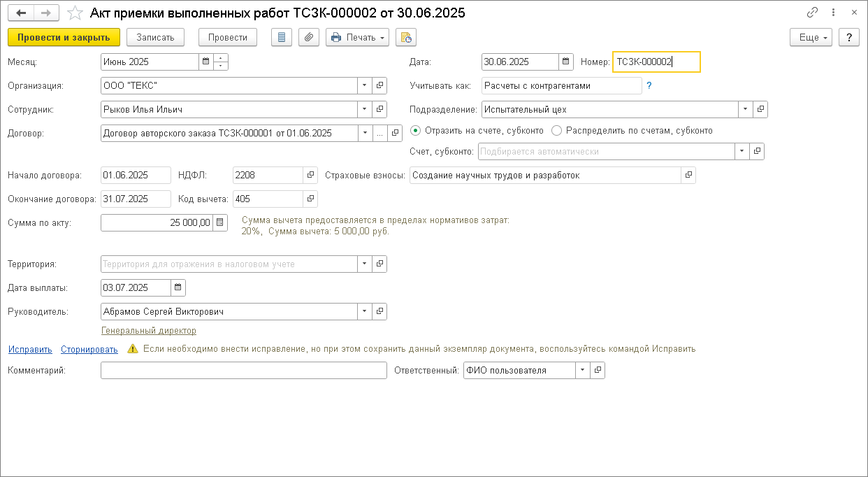Viewport: 868px width, 477px height.
Task: Open the Печать menu
Action: 357,37
